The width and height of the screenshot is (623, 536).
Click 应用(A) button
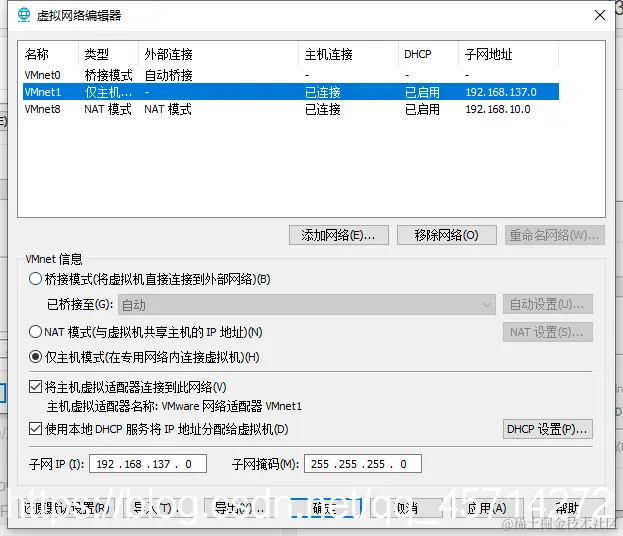point(487,508)
